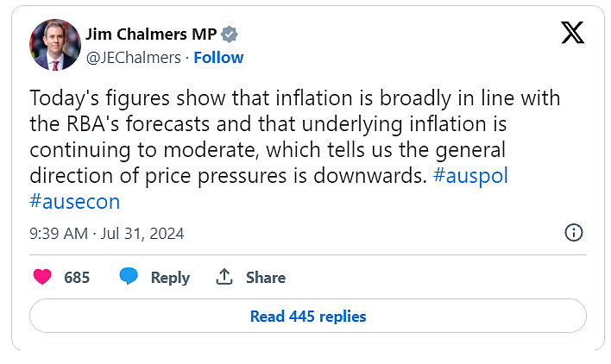The image size is (611, 364).
Task: Click Read 445 replies button
Action: point(308,316)
